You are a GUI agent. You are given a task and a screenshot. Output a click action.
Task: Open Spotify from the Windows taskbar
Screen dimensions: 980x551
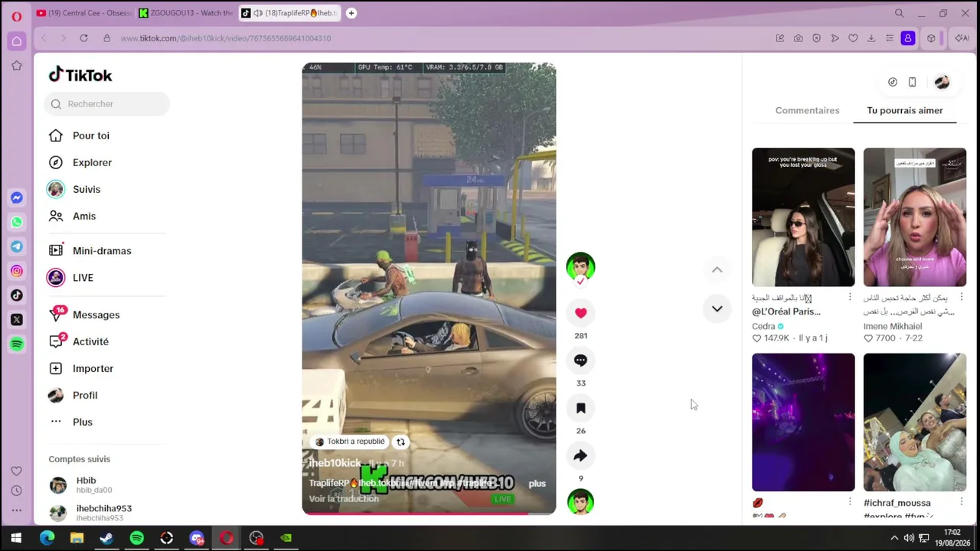(x=136, y=538)
